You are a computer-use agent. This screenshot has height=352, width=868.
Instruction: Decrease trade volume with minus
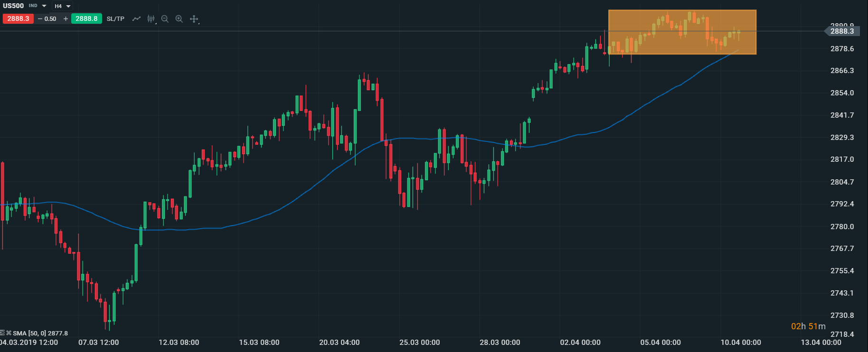pyautogui.click(x=40, y=19)
